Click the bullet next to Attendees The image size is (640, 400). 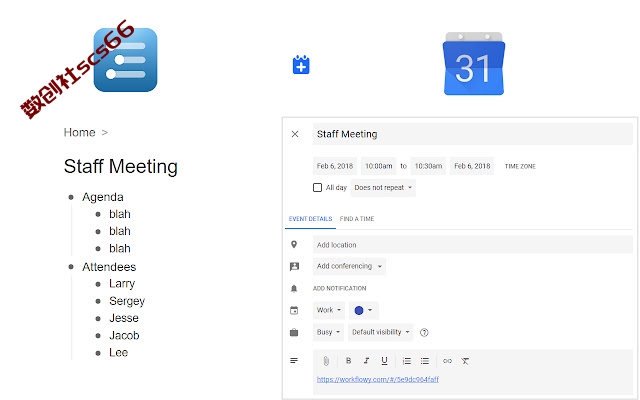point(71,267)
